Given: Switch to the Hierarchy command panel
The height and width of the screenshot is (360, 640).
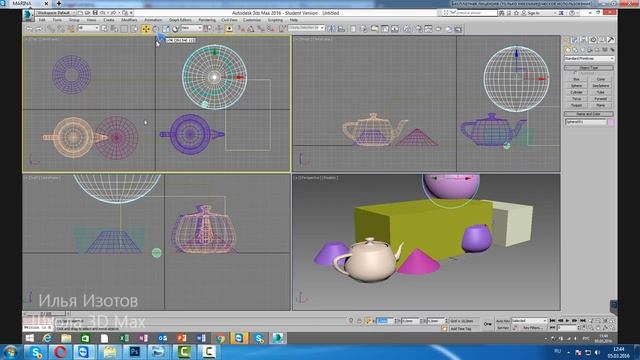Looking at the screenshot, I should tap(584, 40).
